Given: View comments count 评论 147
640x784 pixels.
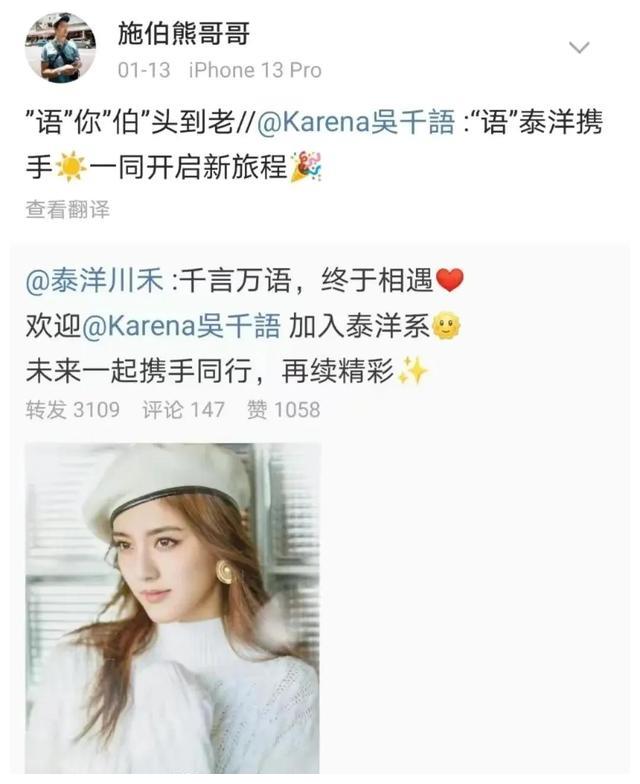Looking at the screenshot, I should point(184,410).
